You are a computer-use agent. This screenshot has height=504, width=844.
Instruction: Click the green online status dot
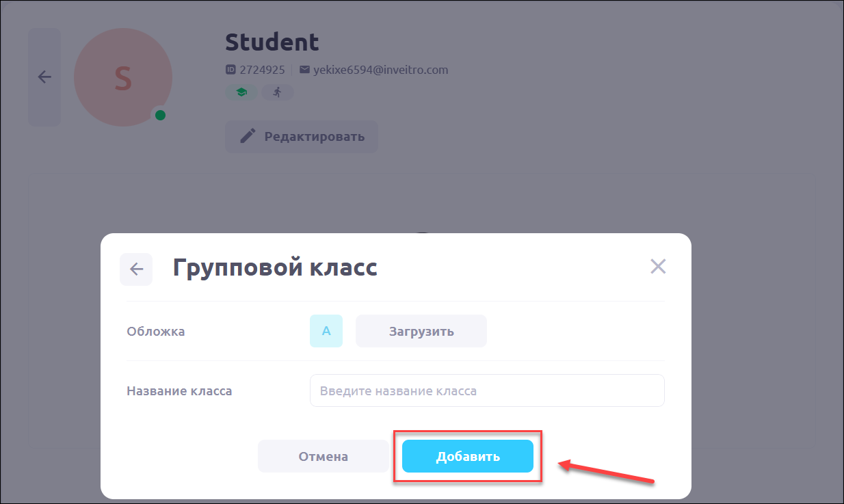tap(160, 115)
